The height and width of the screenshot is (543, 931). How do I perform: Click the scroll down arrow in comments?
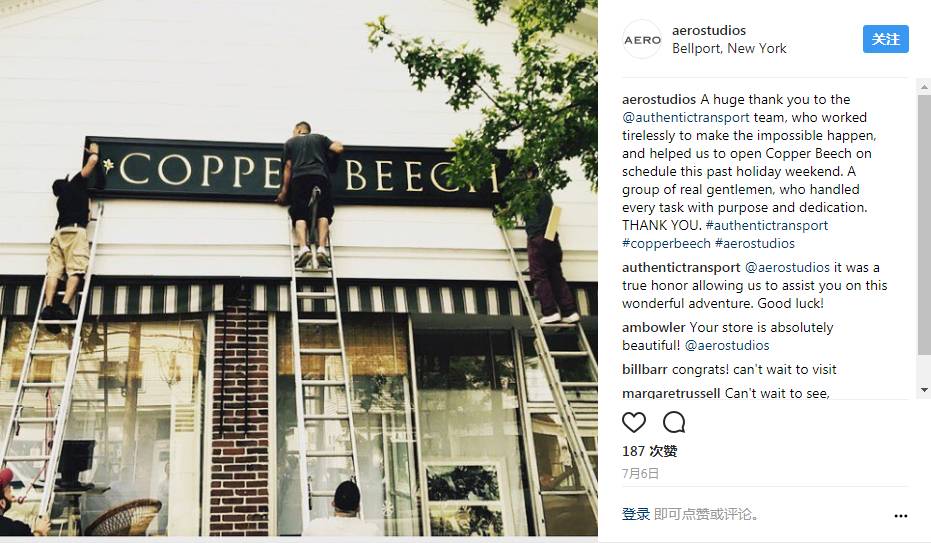[x=924, y=390]
